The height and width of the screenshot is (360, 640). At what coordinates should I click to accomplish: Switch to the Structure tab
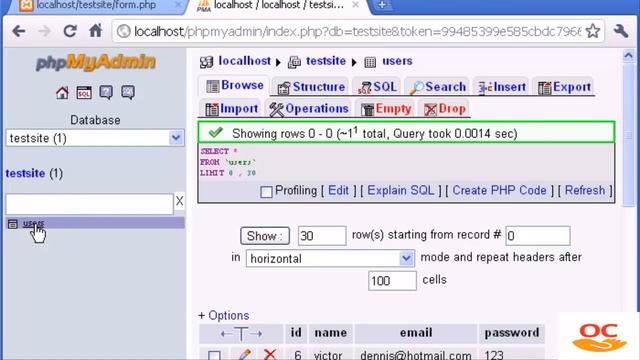(311, 87)
